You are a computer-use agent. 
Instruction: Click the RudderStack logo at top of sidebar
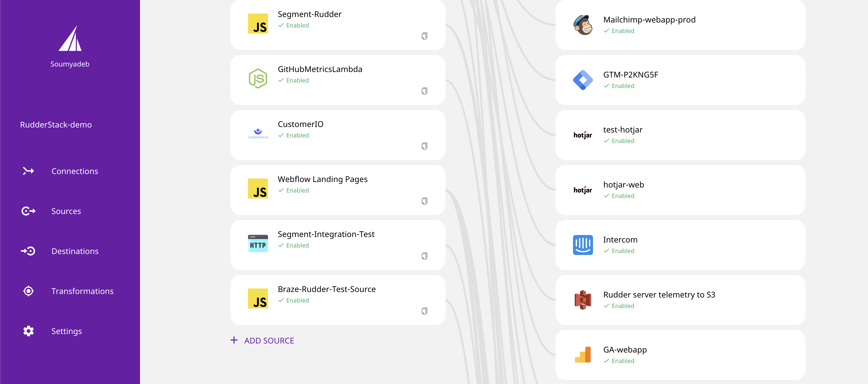point(70,40)
